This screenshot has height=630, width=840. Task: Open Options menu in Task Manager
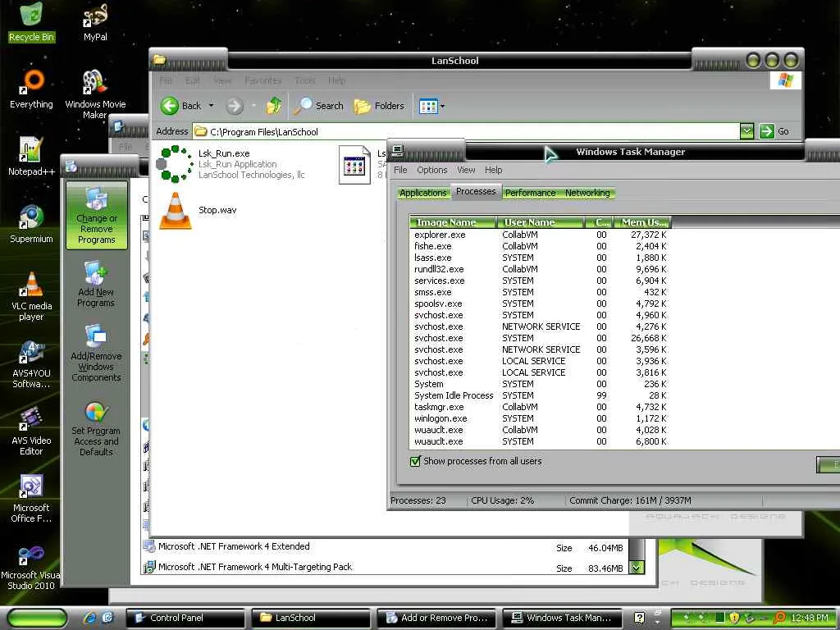point(431,170)
